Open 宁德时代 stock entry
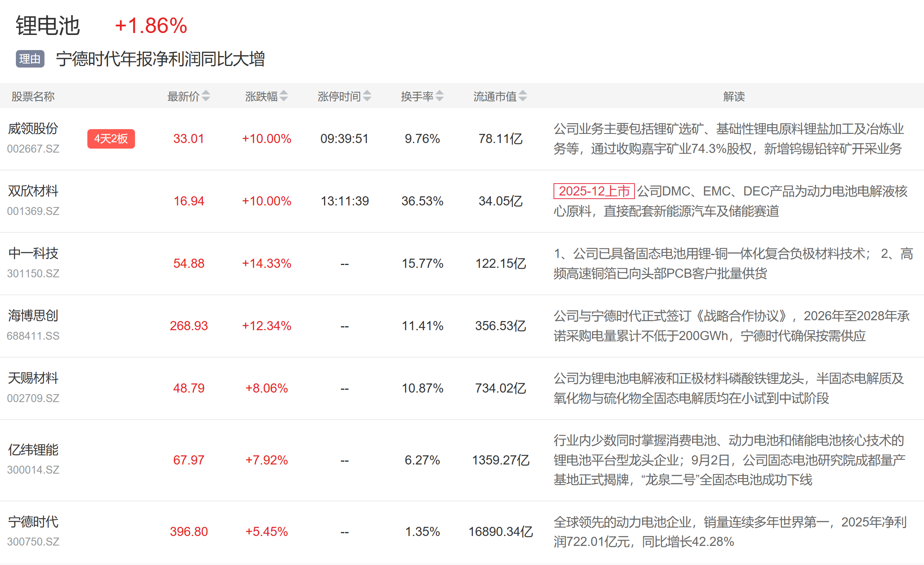 pos(33,522)
